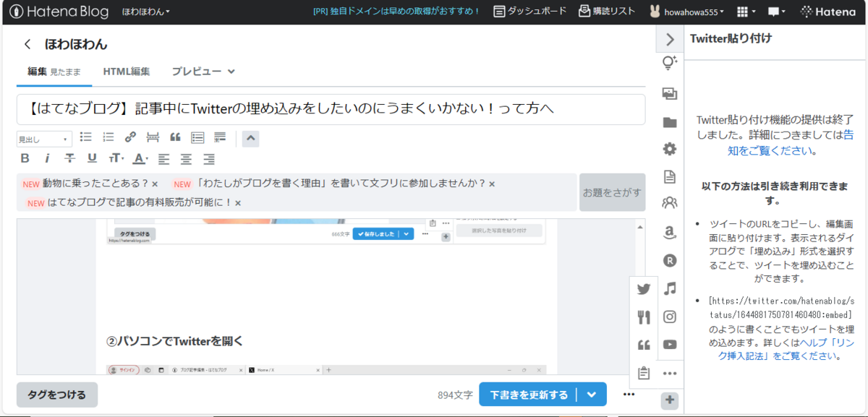
Task: Go to the Hatena Blog logo home
Action: 59,12
